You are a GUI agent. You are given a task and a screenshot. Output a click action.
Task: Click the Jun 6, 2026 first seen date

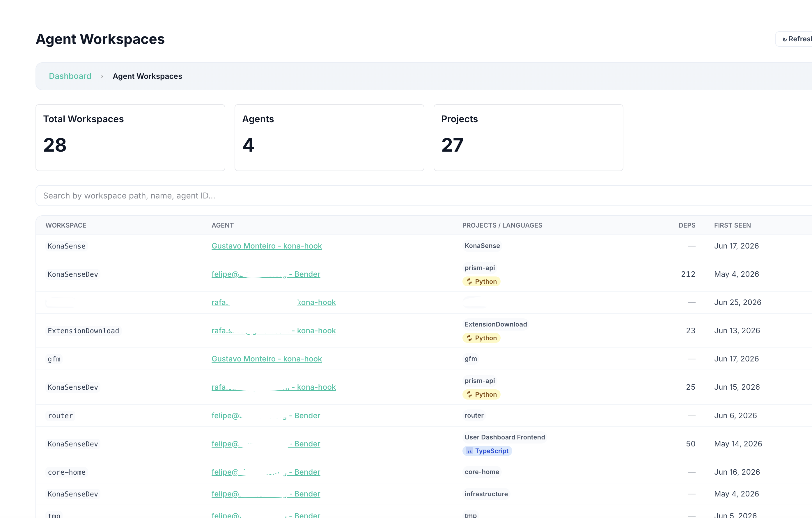pyautogui.click(x=735, y=416)
